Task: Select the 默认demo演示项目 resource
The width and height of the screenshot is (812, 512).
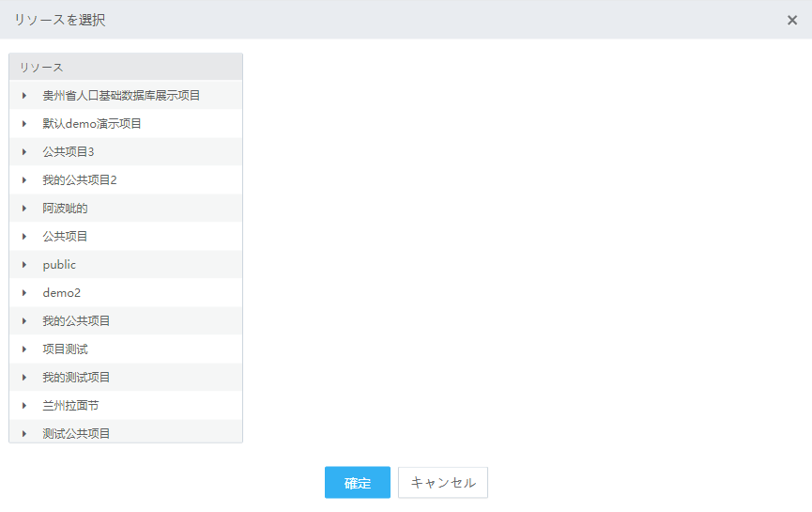Action: pyautogui.click(x=92, y=124)
